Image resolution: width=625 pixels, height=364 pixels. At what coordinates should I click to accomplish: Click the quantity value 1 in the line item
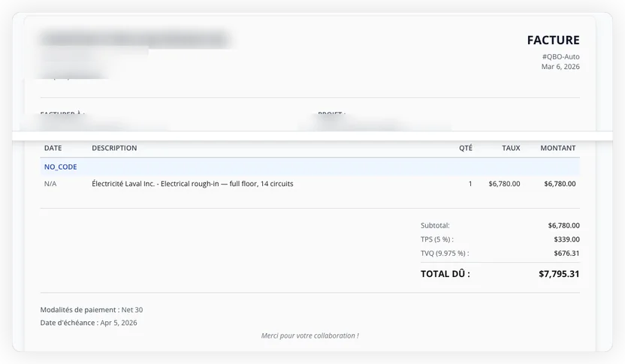(x=470, y=184)
